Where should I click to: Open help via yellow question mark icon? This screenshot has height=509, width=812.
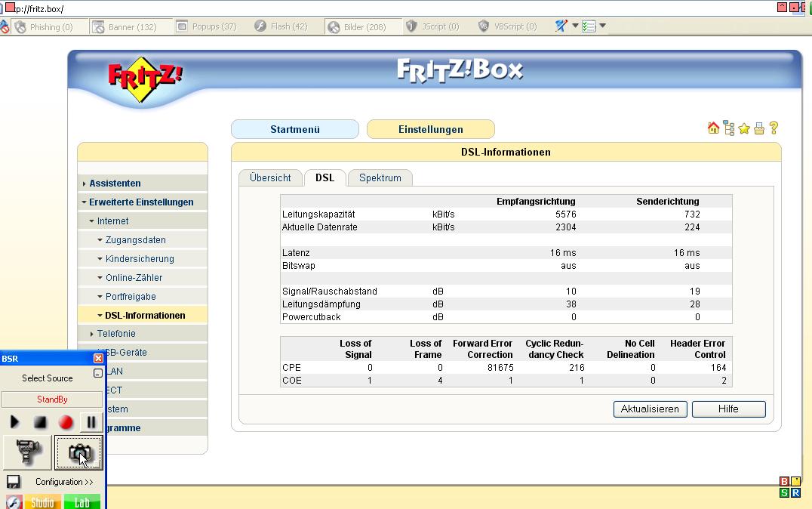(774, 128)
